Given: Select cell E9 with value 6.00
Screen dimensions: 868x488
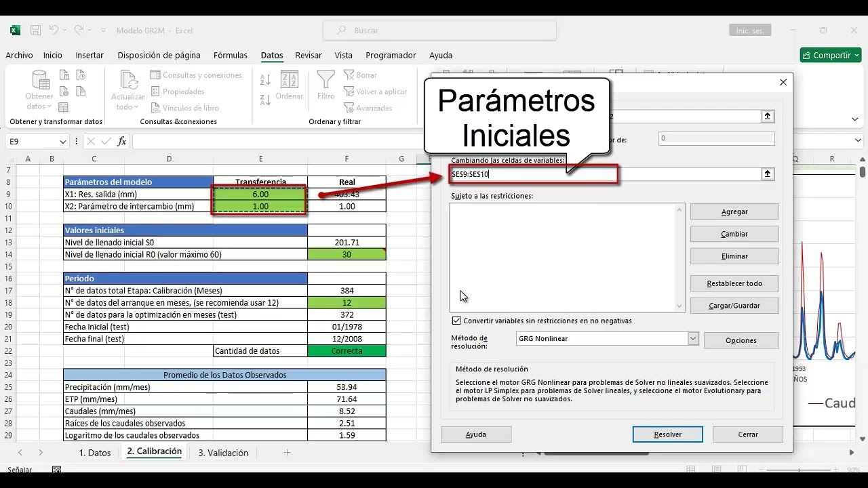Looking at the screenshot, I should (x=260, y=195).
